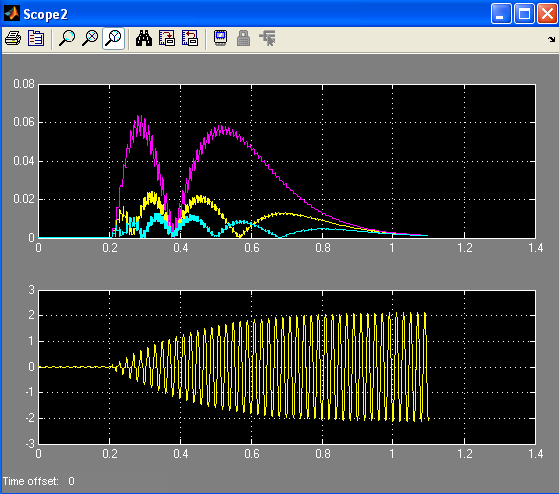Image resolution: width=559 pixels, height=494 pixels.
Task: Restore saved axes settings icon
Action: 190,38
